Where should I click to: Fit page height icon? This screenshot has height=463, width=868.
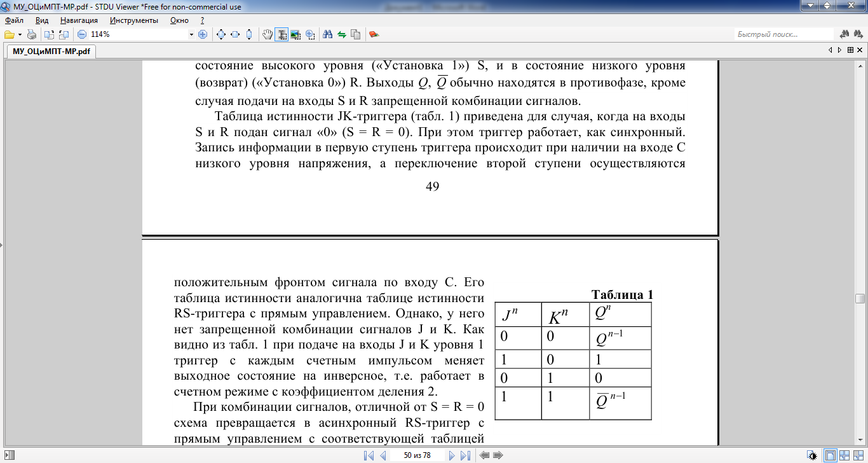click(x=248, y=34)
